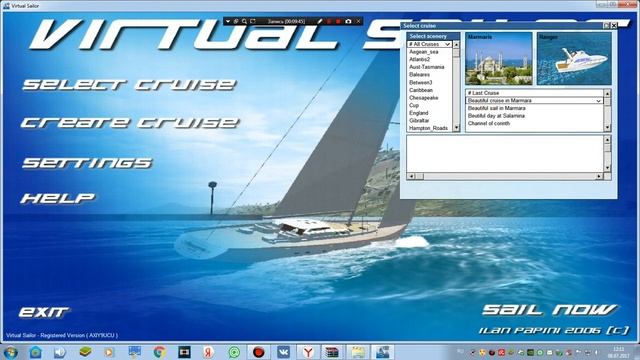
Task: Click the green @ mail taskbar icon
Action: [x=234, y=352]
